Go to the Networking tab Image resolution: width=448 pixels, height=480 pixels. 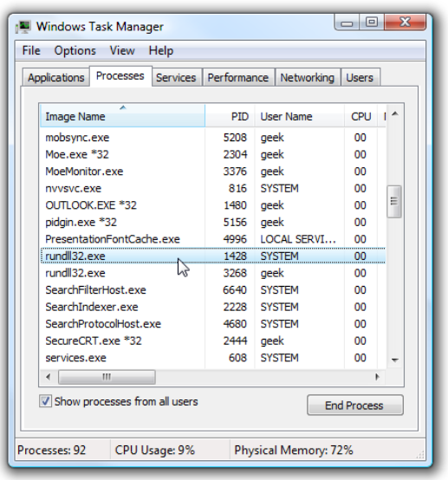[308, 77]
